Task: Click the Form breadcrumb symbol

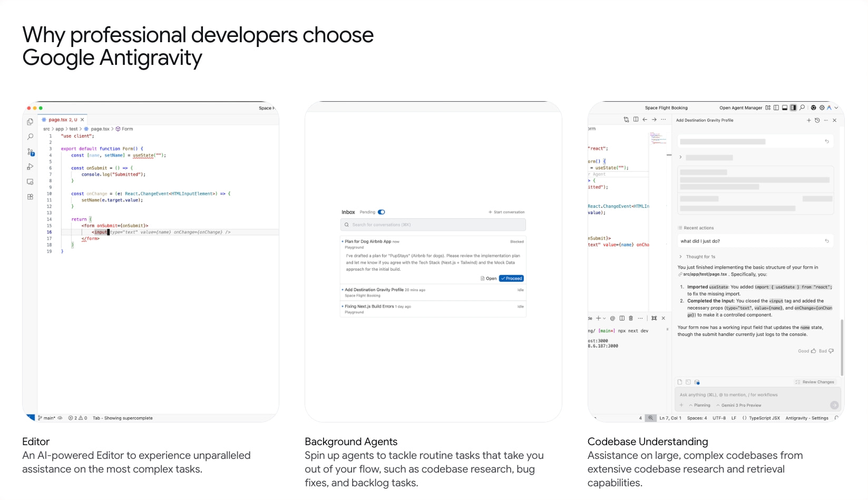Action: click(124, 129)
